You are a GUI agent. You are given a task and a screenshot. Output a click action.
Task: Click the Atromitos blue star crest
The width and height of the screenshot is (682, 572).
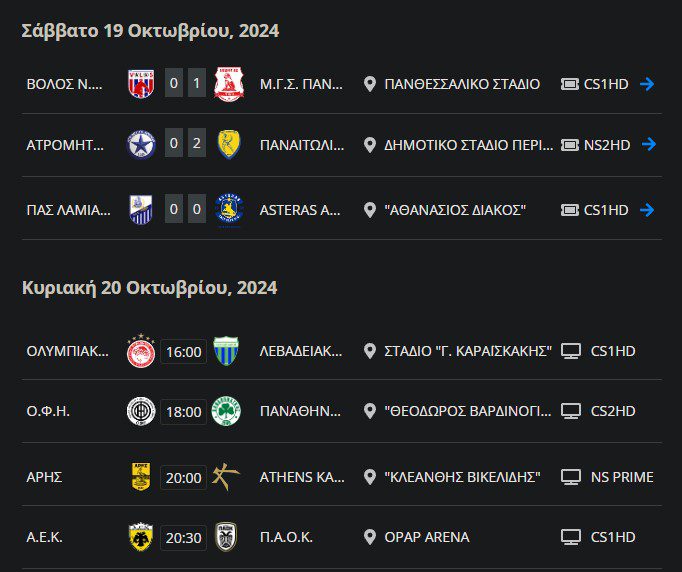141,144
